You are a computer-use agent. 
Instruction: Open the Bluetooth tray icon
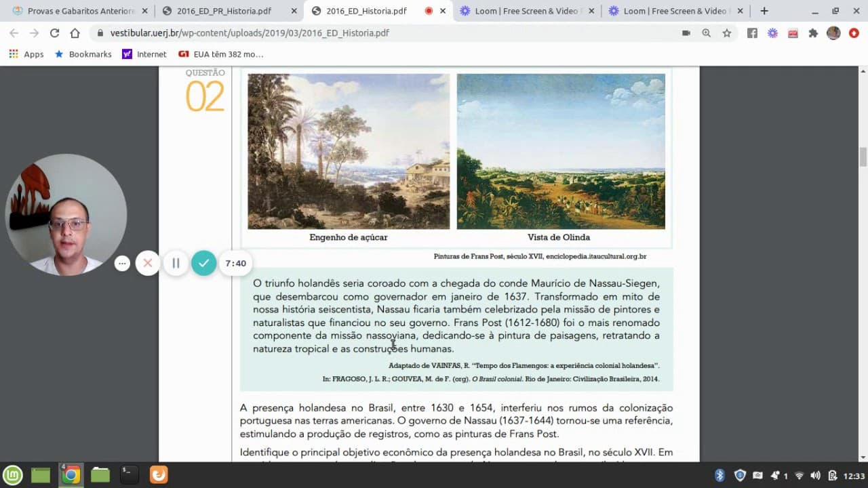[x=719, y=475]
